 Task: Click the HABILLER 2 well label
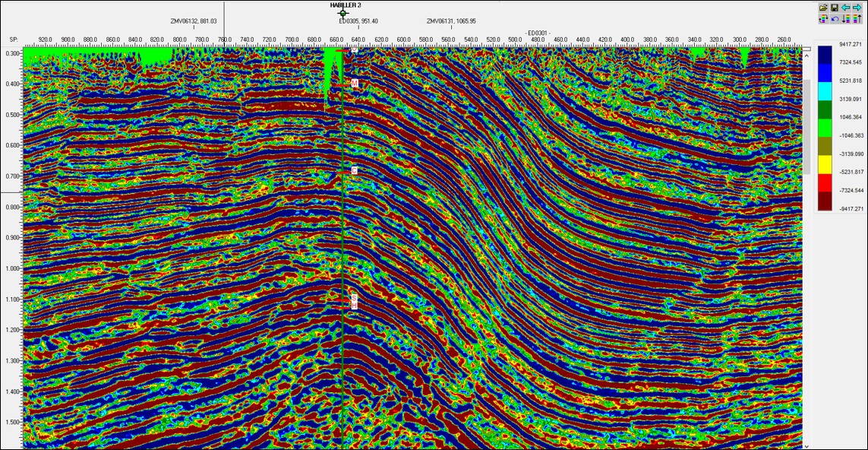click(x=346, y=4)
